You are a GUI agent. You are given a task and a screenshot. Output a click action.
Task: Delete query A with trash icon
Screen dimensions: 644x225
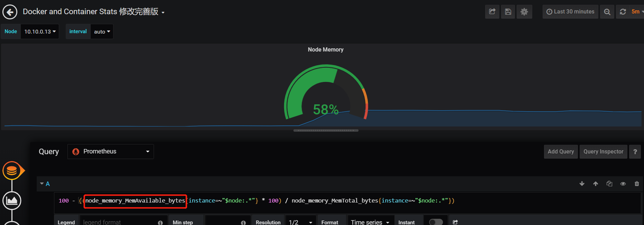point(637,184)
